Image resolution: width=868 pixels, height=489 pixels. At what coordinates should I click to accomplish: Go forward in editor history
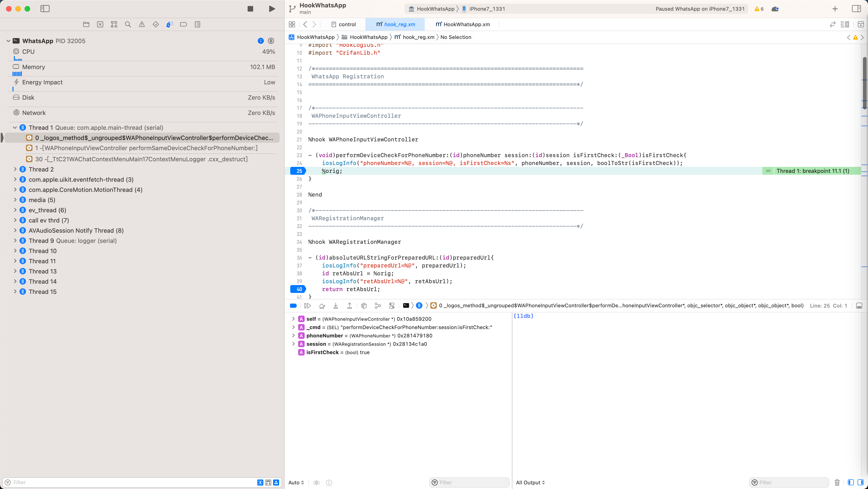click(314, 24)
